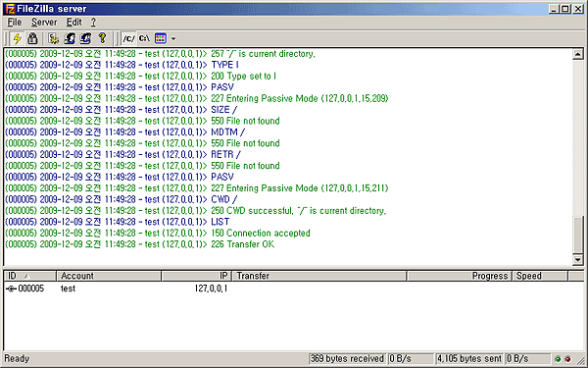Open the Edit menu
588x368 pixels.
73,23
